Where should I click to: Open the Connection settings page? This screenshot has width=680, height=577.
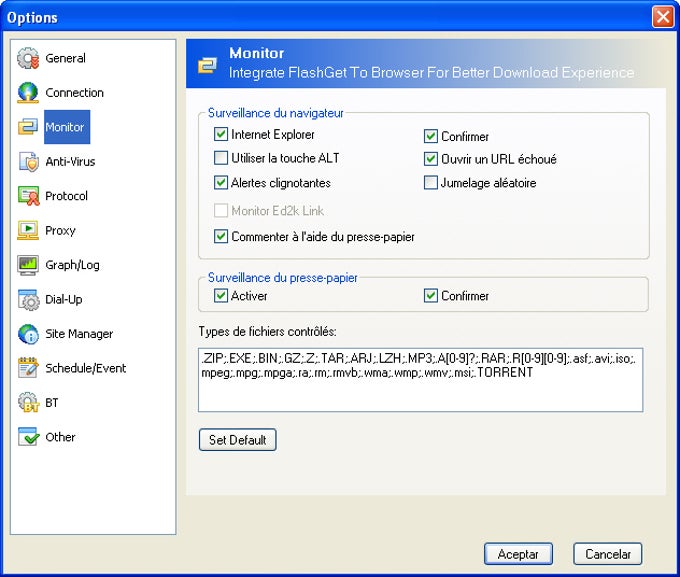coord(74,92)
